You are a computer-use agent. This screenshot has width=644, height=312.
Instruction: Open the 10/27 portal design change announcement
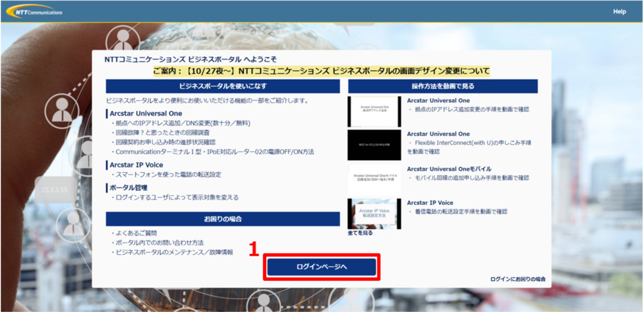321,71
